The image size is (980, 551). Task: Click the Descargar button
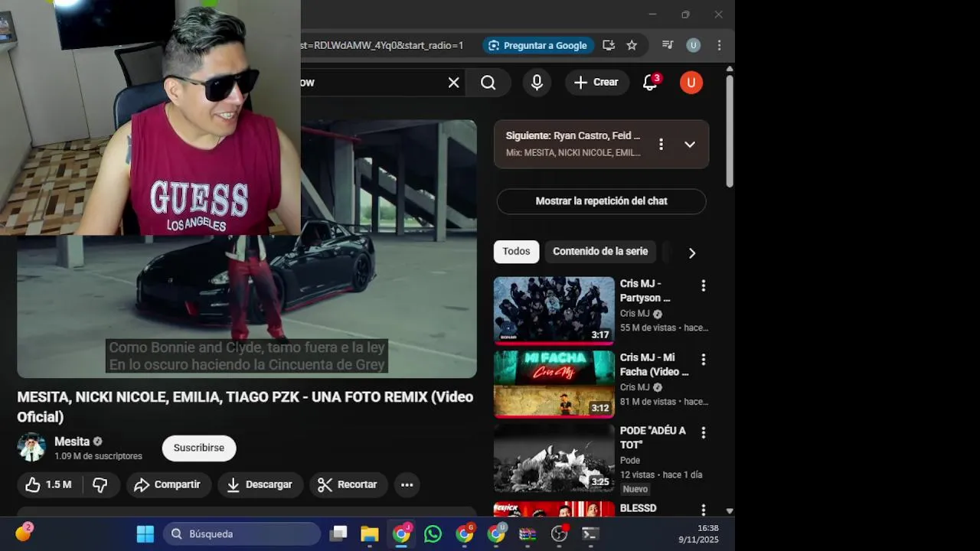(260, 484)
